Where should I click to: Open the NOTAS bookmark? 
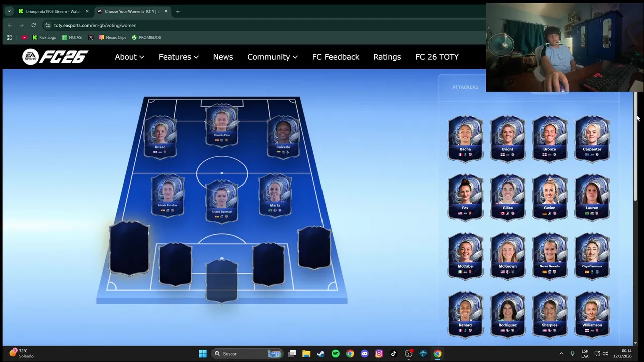[x=71, y=37]
